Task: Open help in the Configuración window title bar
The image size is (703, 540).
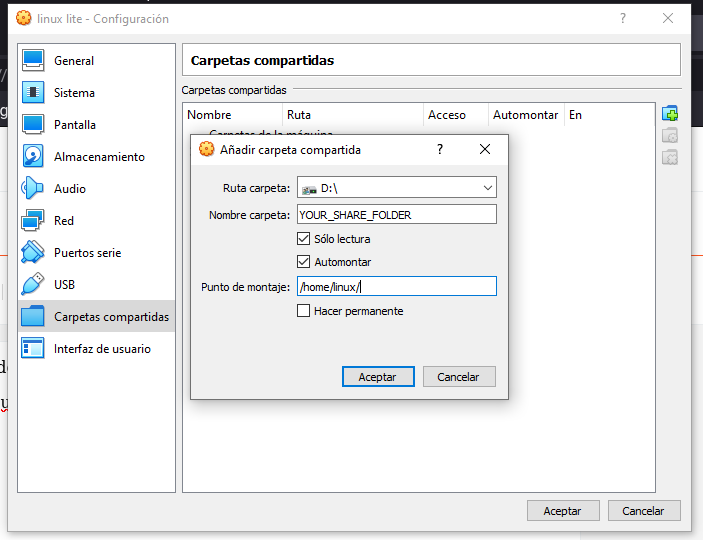Action: click(x=623, y=18)
